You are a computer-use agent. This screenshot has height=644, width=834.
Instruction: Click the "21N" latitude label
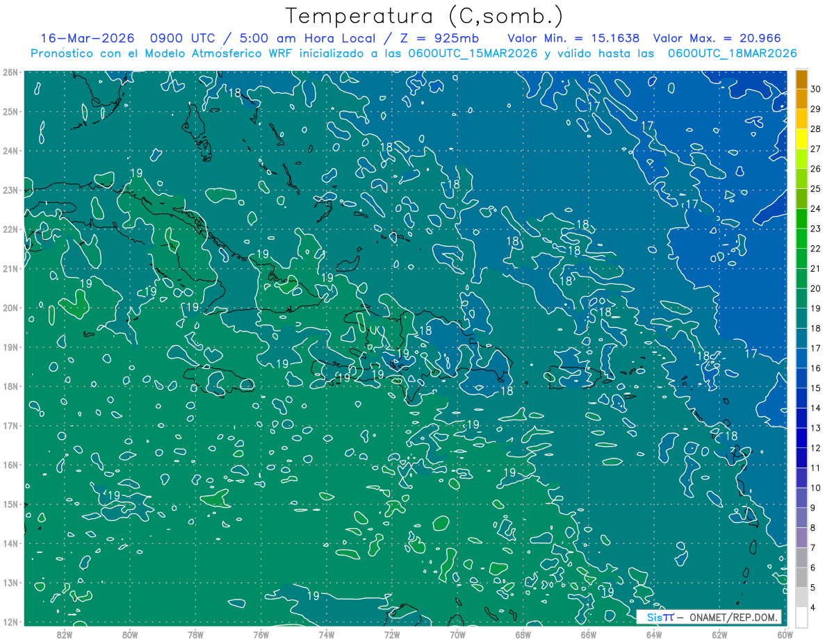pos(10,269)
